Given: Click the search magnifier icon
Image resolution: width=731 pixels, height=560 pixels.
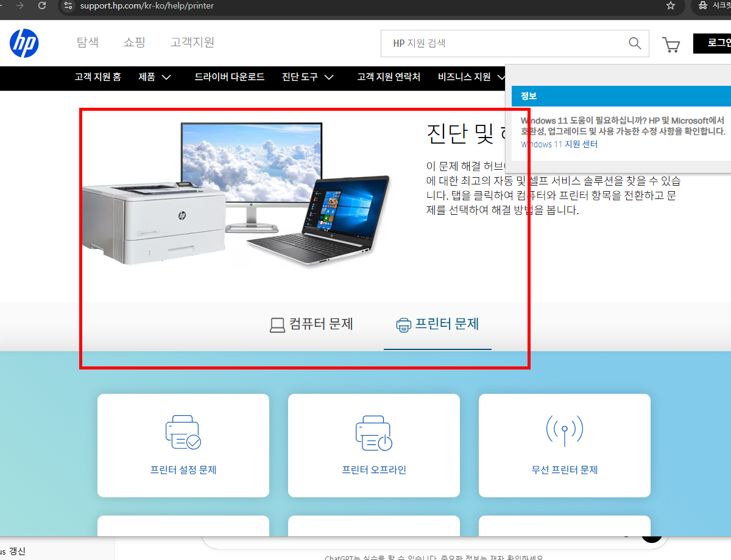Looking at the screenshot, I should [x=634, y=43].
